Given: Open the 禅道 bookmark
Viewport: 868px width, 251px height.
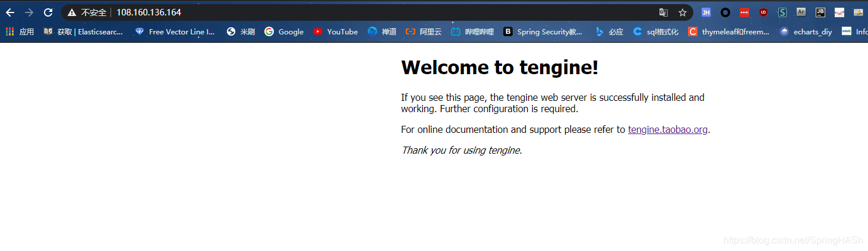Looking at the screenshot, I should pos(382,32).
